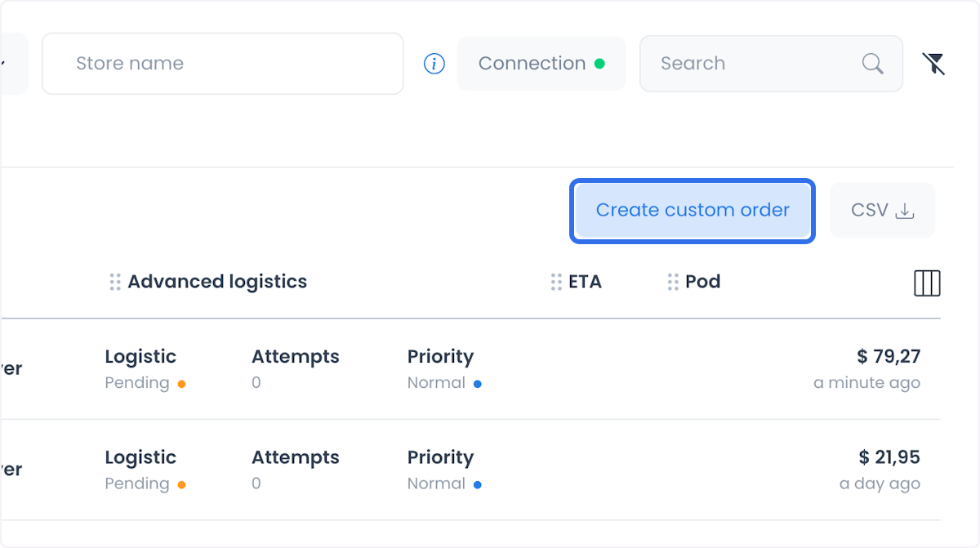This screenshot has height=548, width=980.
Task: Click the Store name field
Action: pyautogui.click(x=223, y=64)
